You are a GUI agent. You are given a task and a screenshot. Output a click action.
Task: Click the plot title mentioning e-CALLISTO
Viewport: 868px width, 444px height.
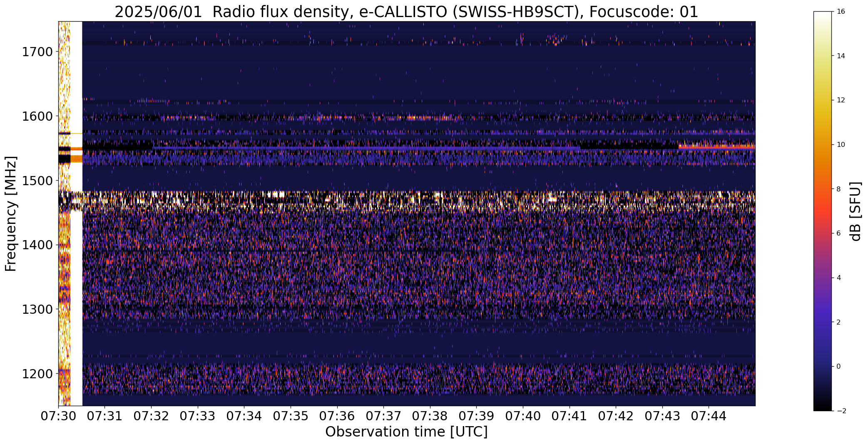(x=406, y=12)
